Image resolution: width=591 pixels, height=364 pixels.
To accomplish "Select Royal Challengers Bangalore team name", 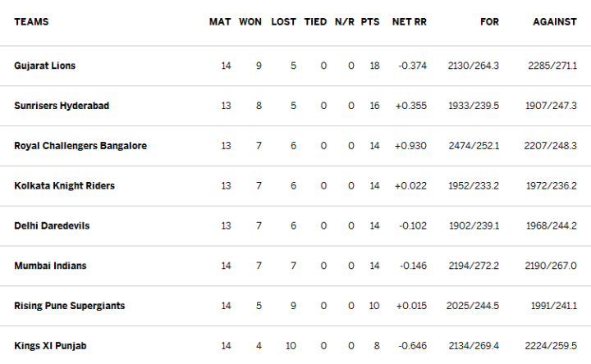I will tap(80, 146).
